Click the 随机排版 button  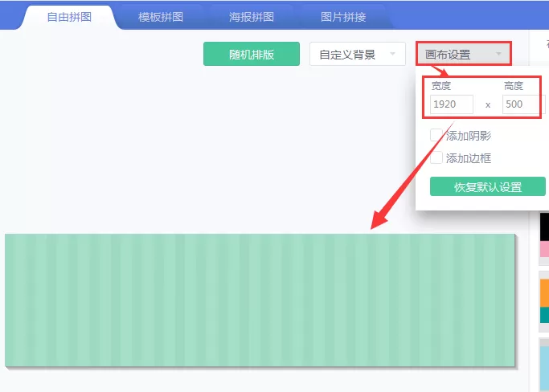tap(252, 54)
